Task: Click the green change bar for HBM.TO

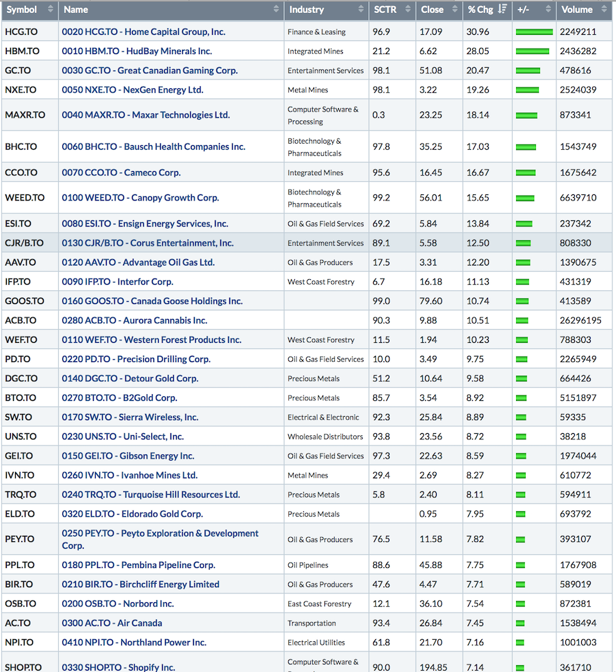Action: [532, 51]
